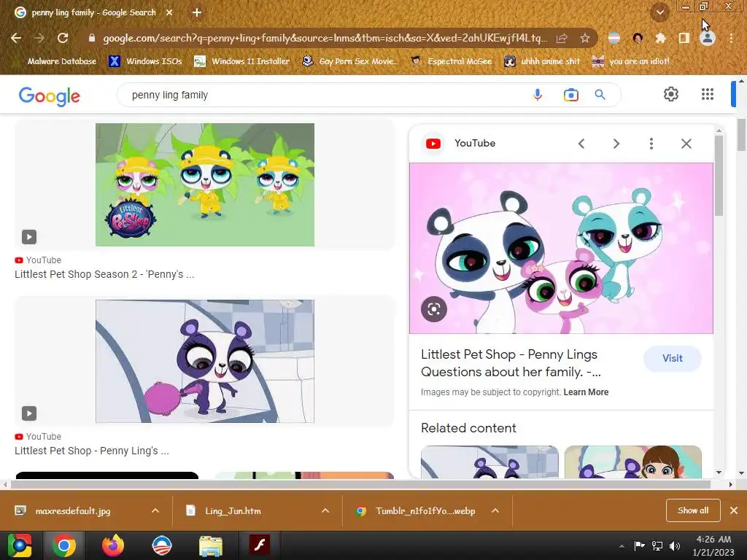The height and width of the screenshot is (560, 747).
Task: Open more options in the YouTube preview panel
Action: click(x=651, y=144)
